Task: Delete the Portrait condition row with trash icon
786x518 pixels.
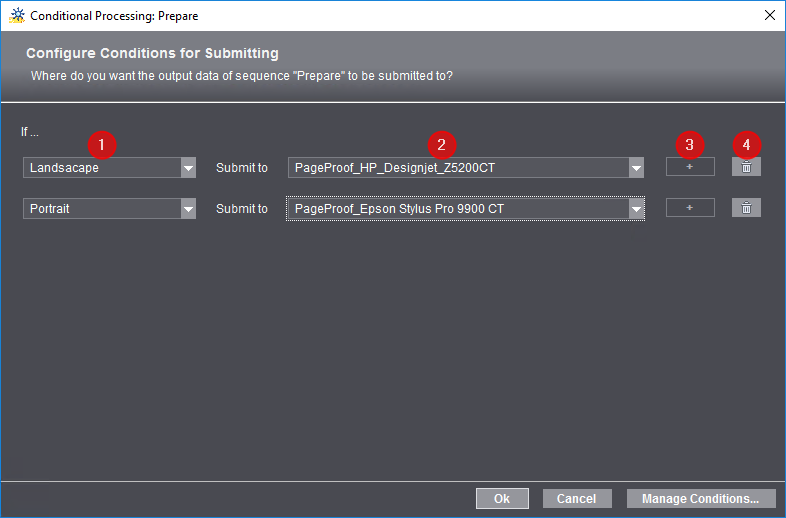Action: point(746,207)
